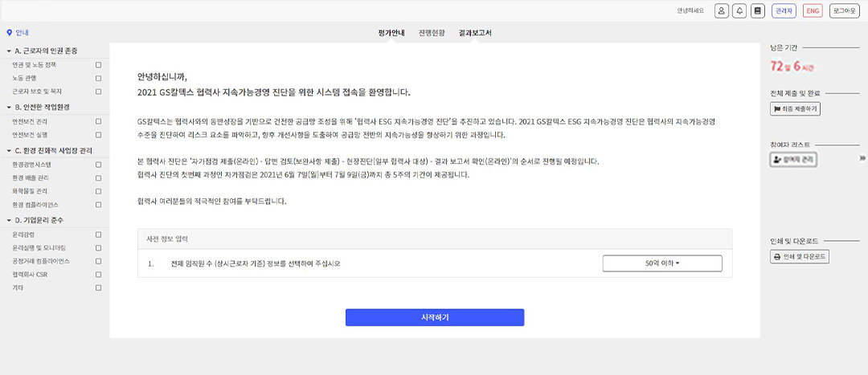Image resolution: width=868 pixels, height=375 pixels.
Task: Toggle checkbox for 화학물질 관리
Action: click(x=99, y=191)
